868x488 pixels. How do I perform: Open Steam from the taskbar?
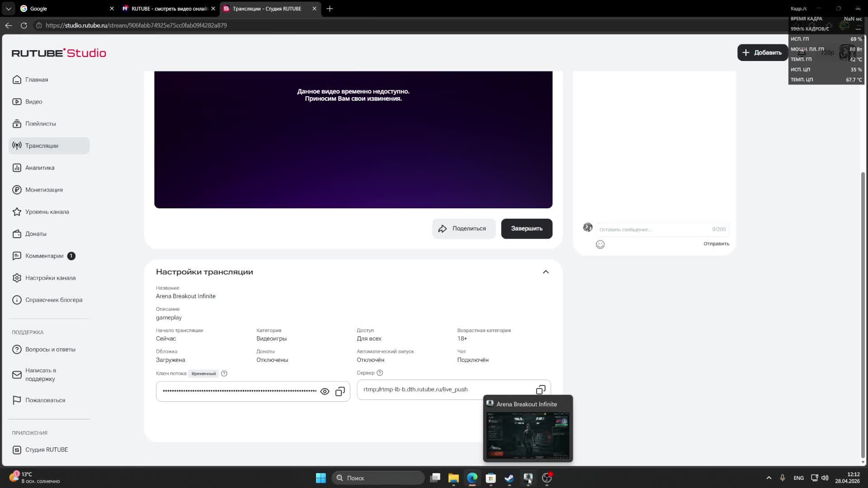pyautogui.click(x=509, y=478)
